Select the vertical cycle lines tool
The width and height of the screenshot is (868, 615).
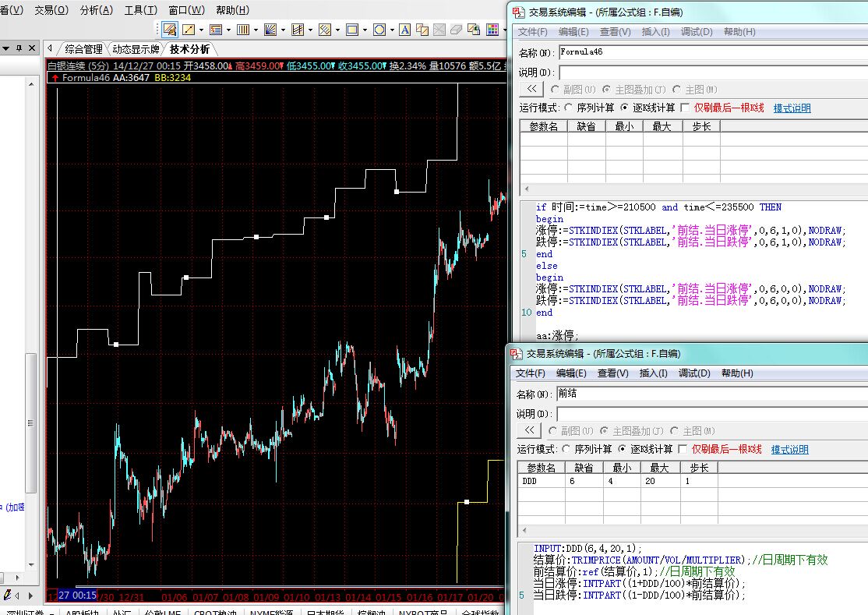coord(243,30)
